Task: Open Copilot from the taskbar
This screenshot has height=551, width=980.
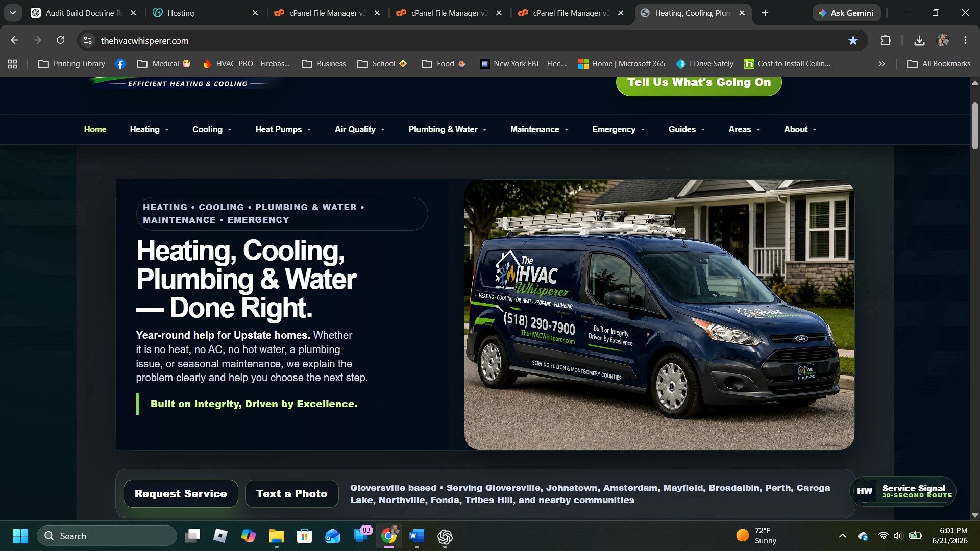Action: click(x=248, y=536)
